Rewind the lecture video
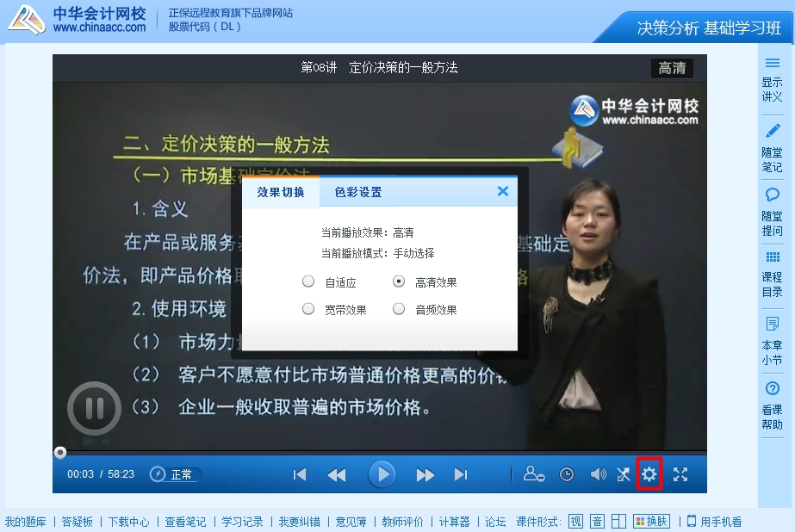This screenshot has height=532, width=795. 337,474
